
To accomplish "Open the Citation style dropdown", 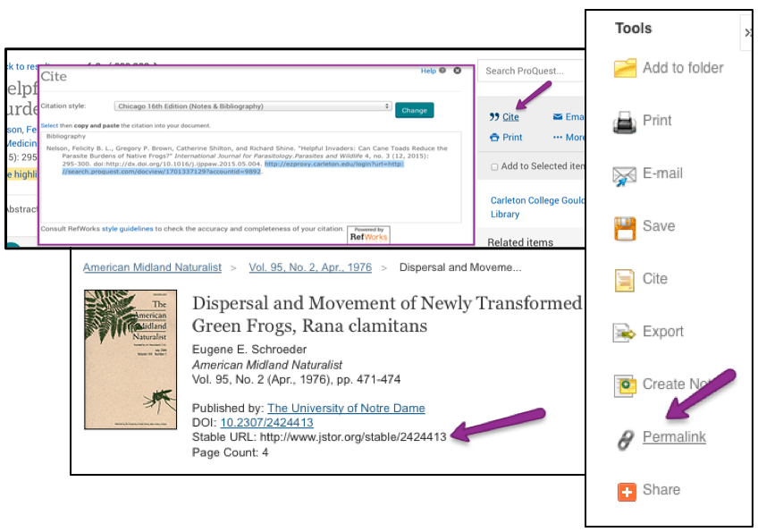I will (x=253, y=106).
